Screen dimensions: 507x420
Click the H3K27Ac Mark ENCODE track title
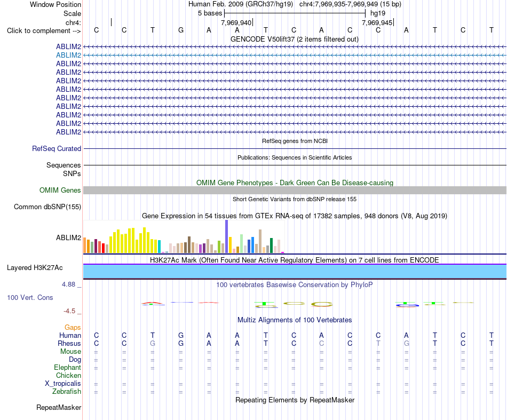coord(295,260)
